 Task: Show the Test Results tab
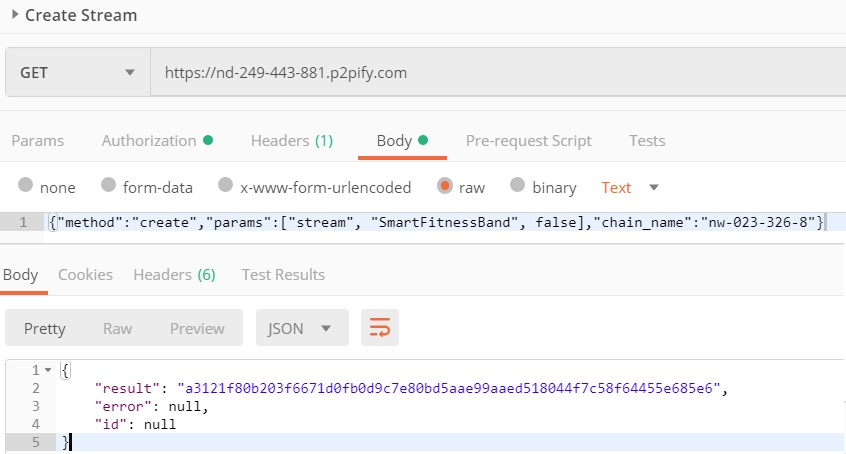(283, 275)
